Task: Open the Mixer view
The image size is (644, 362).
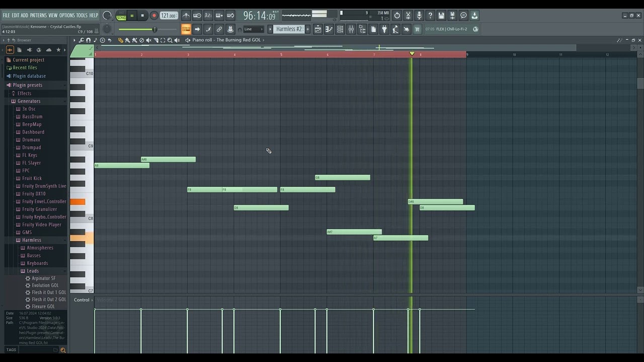Action: [x=351, y=29]
